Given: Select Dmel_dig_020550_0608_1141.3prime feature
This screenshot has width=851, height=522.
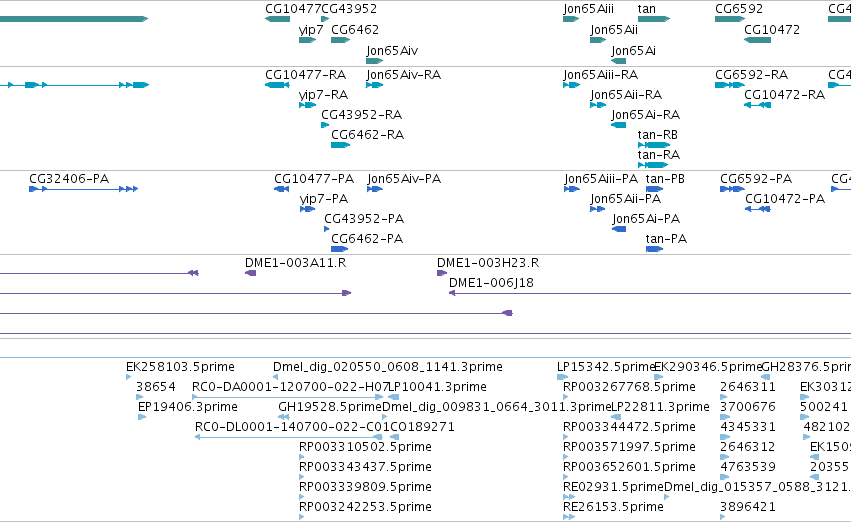Looking at the screenshot, I should pos(276,377).
